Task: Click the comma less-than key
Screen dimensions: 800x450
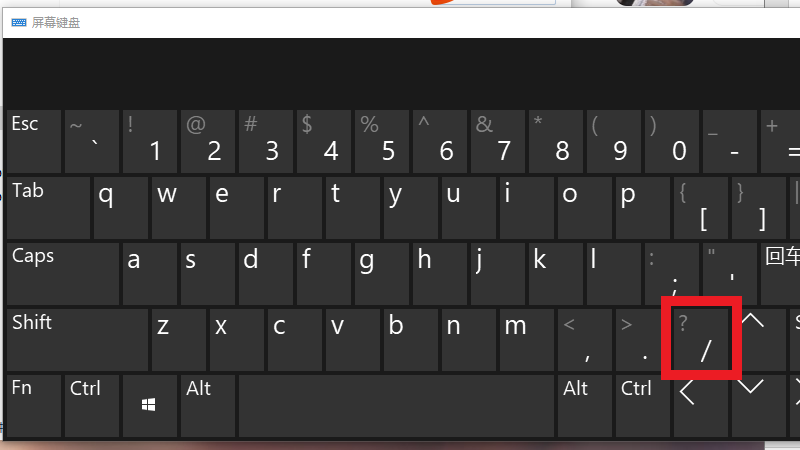Action: click(585, 340)
